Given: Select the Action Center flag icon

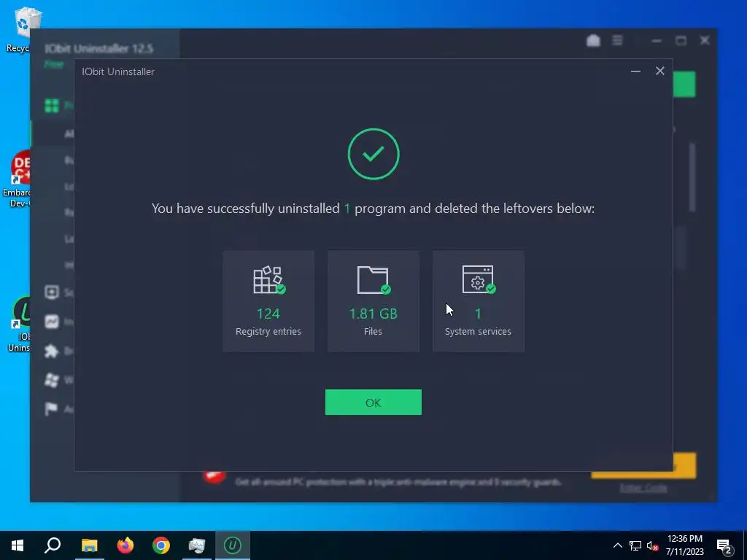Looking at the screenshot, I should tap(52, 408).
